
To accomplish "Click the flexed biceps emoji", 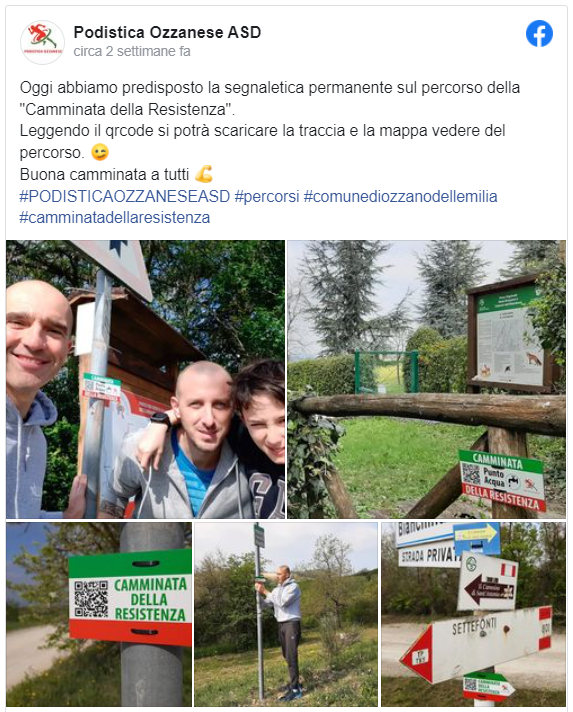I will (x=203, y=174).
